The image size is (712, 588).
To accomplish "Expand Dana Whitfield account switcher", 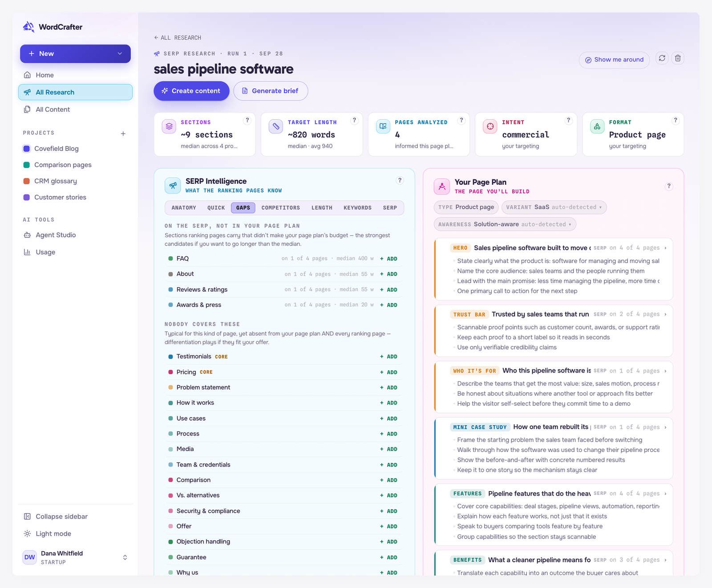I will click(125, 557).
